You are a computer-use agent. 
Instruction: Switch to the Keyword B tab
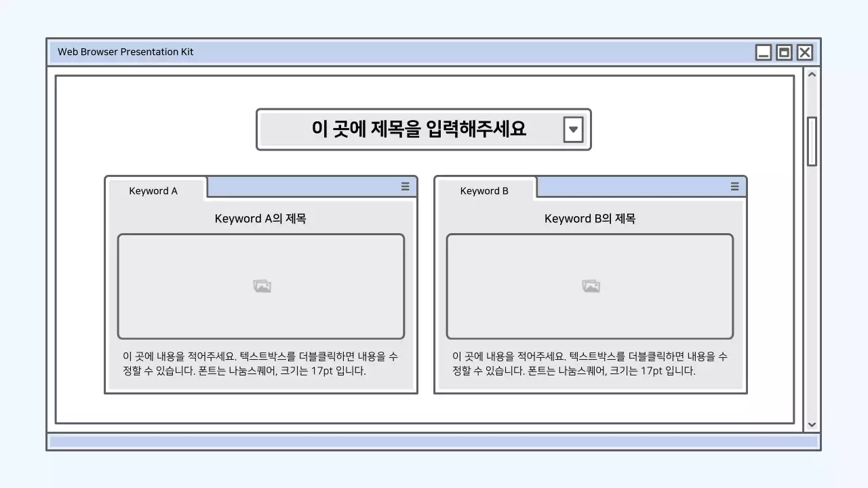484,190
